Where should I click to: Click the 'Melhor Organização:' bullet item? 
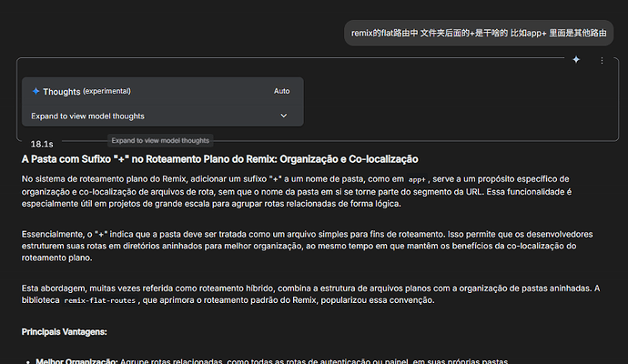pyautogui.click(x=271, y=360)
